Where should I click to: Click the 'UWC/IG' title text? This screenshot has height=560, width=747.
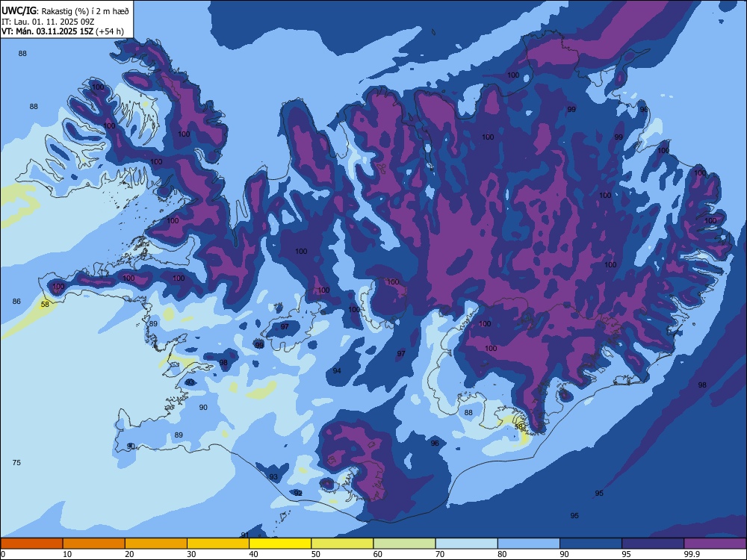(19, 10)
